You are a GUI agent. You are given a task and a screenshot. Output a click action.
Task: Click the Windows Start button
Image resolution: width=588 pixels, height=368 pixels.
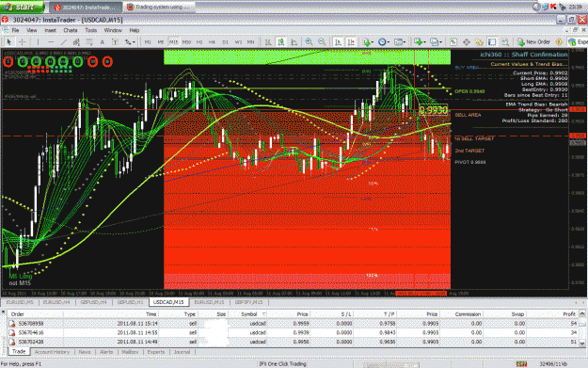click(22, 7)
